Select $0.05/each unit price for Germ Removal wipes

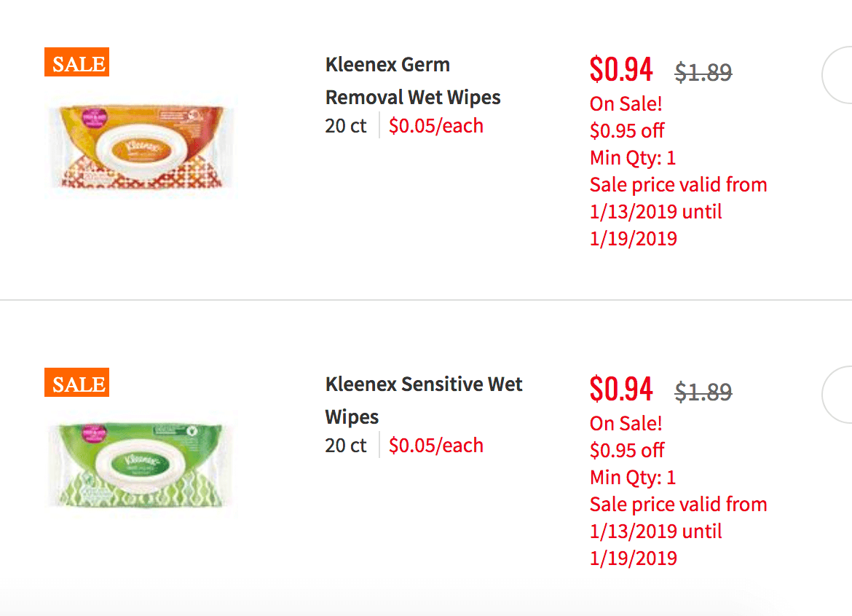[435, 126]
